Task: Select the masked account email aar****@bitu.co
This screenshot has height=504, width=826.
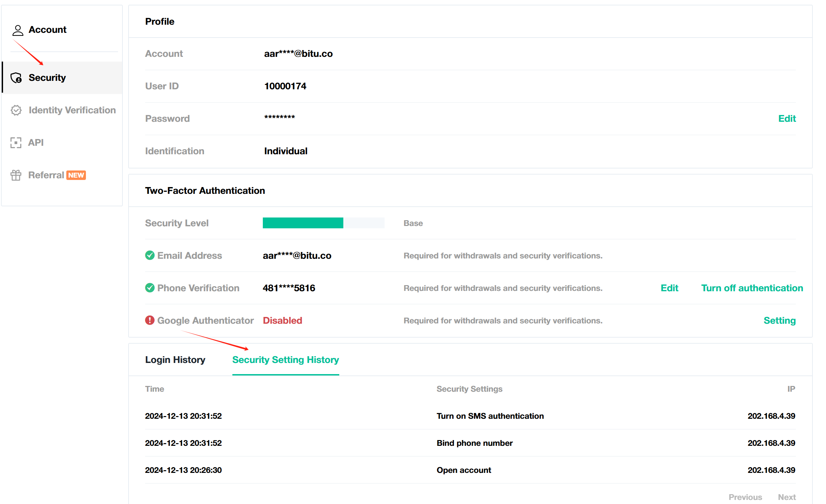Action: tap(298, 53)
